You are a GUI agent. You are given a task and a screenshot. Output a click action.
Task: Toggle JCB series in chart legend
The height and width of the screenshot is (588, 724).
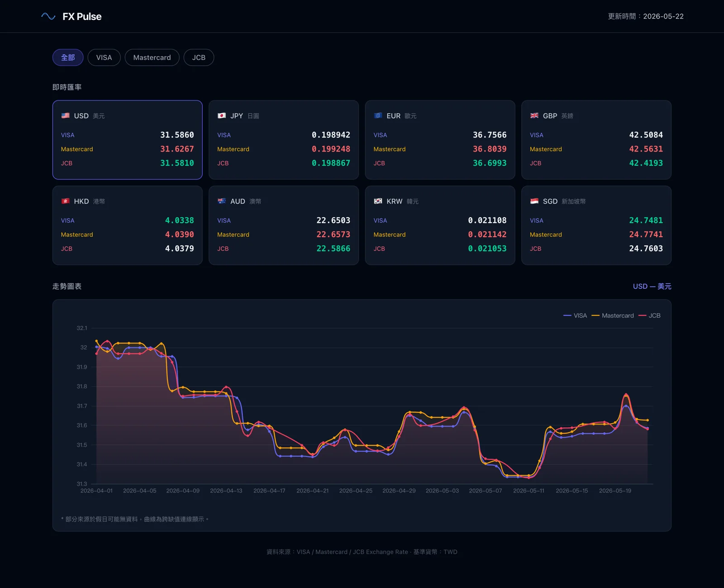[x=649, y=316]
